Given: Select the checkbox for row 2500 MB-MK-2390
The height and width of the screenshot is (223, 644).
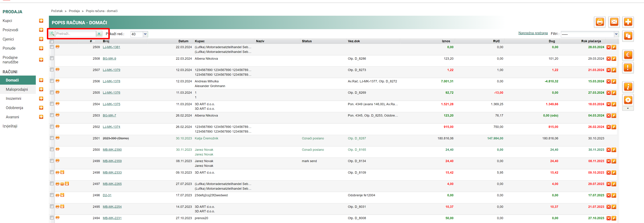Looking at the screenshot, I should coord(52,149).
